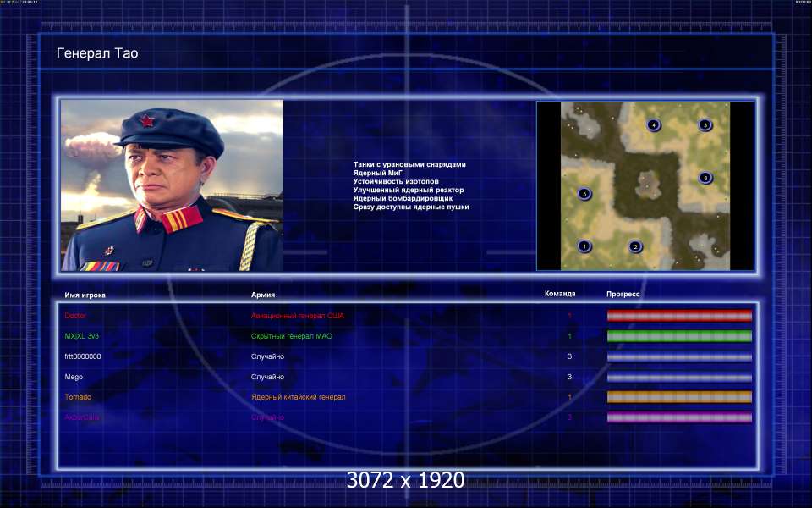Click frtt0000000's loading progress bar
Image resolution: width=812 pixels, height=508 pixels.
coord(679,356)
